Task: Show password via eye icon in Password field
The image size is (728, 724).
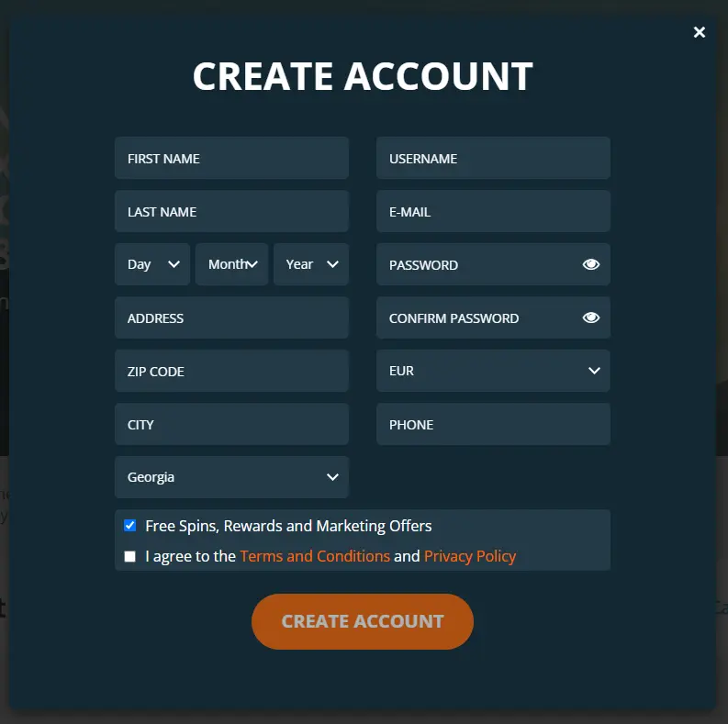Action: point(590,264)
